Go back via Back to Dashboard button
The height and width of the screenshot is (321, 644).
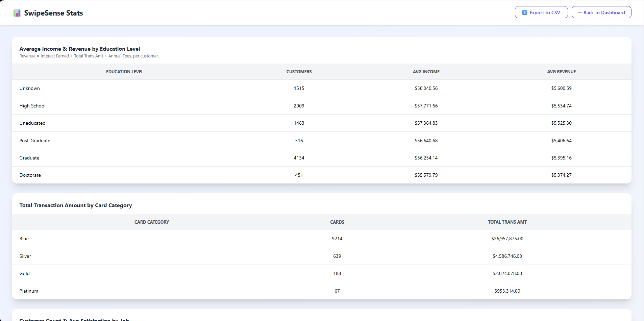(x=601, y=13)
